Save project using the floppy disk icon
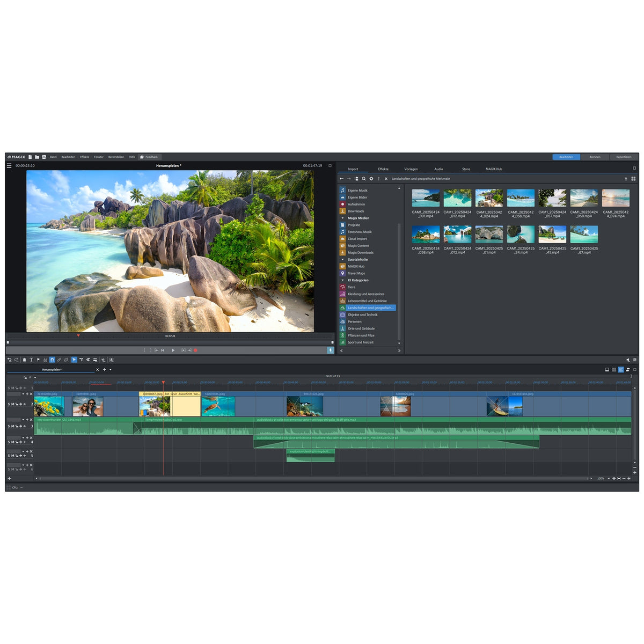 [x=44, y=157]
